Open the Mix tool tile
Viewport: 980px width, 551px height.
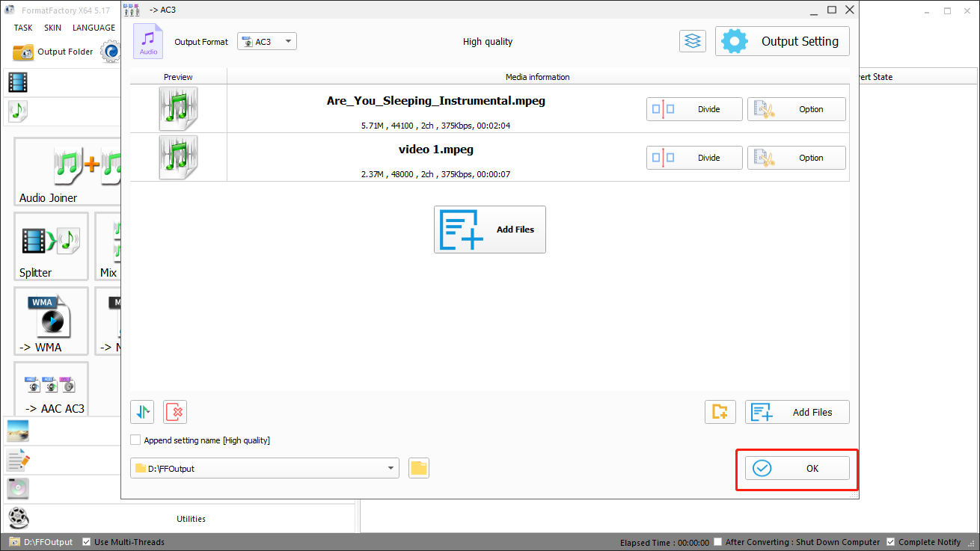pyautogui.click(x=108, y=246)
